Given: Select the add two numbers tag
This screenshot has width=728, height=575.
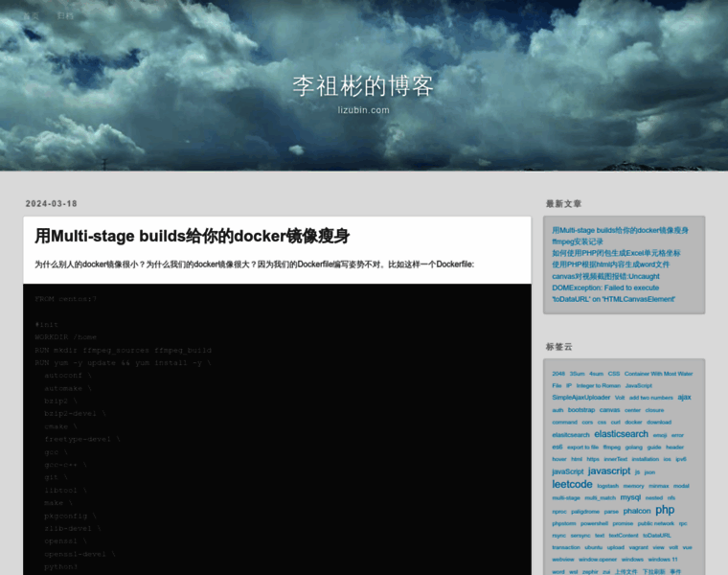Looking at the screenshot, I should coord(651,398).
